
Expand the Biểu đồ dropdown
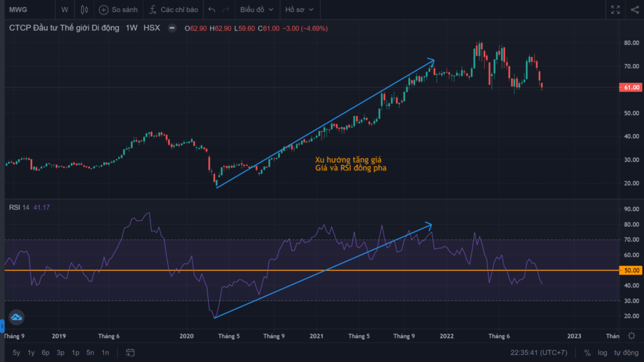coord(257,9)
